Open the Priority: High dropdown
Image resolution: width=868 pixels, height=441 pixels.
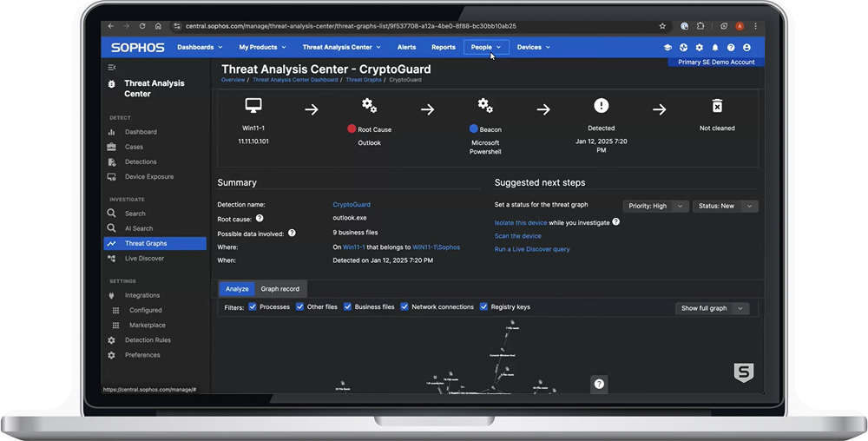tap(655, 206)
